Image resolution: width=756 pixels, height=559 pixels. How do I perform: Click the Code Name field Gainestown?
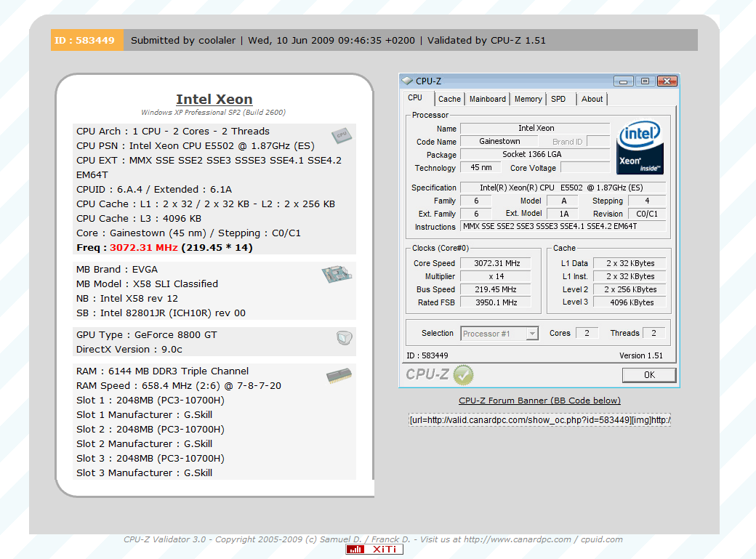tap(499, 141)
